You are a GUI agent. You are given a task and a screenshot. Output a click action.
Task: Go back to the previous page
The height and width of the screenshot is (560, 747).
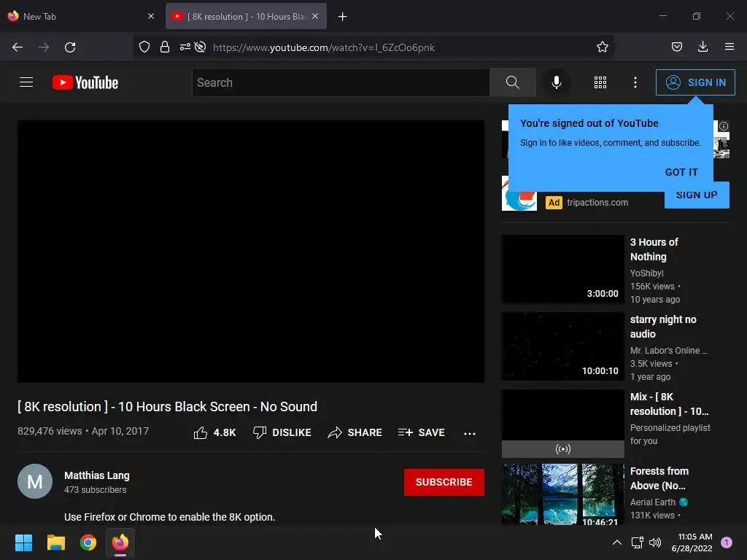pos(18,47)
